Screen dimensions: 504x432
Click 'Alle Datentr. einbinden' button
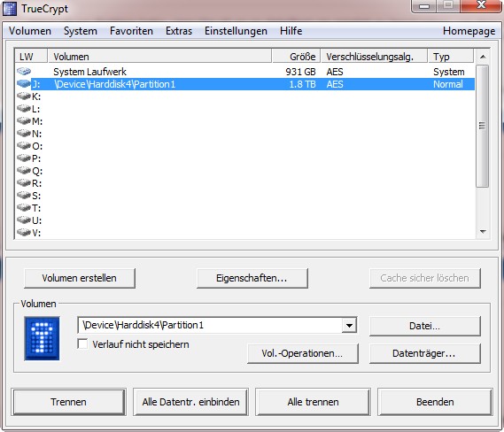pos(191,402)
